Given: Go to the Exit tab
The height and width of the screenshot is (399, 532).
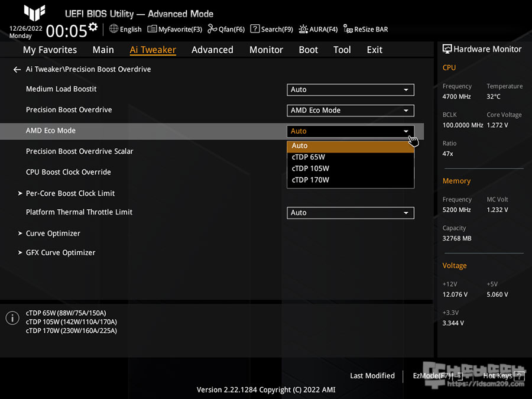Looking at the screenshot, I should 375,50.
